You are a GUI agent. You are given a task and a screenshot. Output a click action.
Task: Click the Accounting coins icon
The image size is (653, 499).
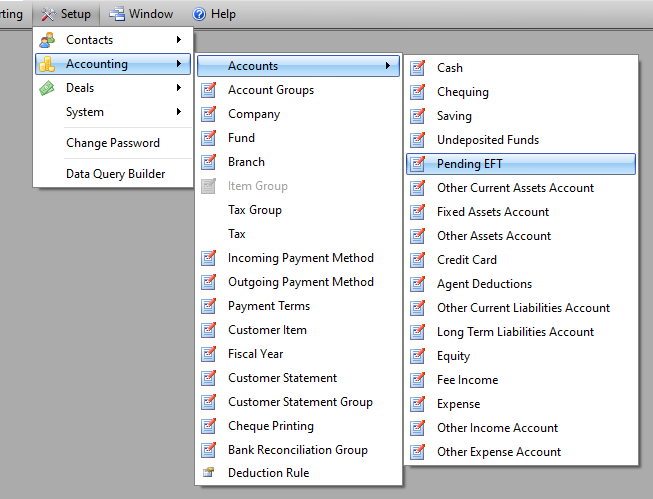(47, 64)
